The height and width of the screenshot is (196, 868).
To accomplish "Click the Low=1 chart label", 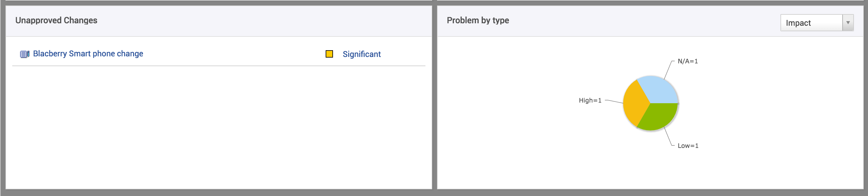I will point(688,146).
